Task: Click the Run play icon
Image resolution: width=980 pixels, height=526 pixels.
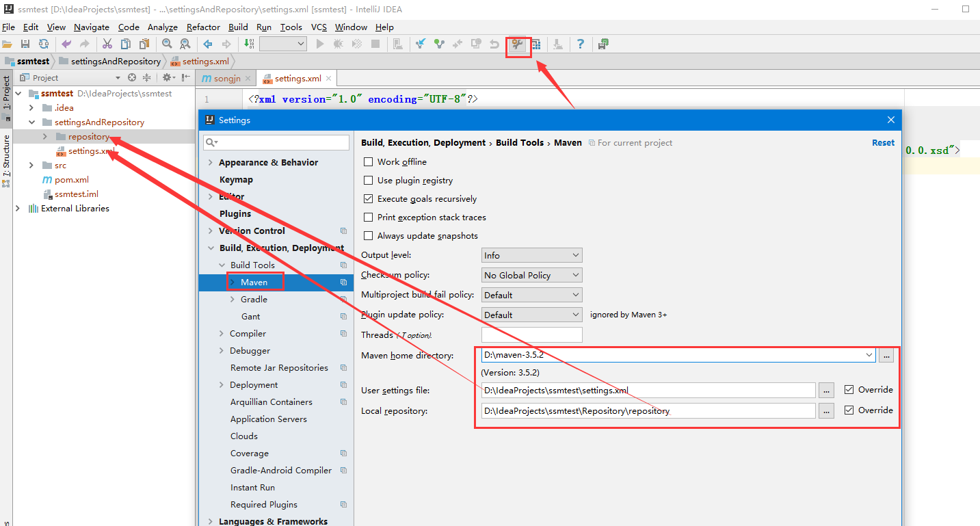Action: tap(320, 44)
